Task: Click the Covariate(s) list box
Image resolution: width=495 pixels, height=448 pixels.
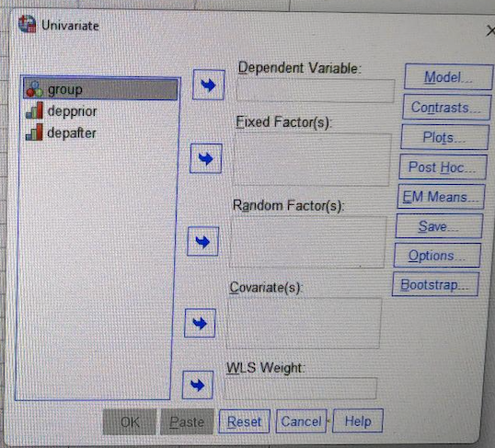Action: 304,323
